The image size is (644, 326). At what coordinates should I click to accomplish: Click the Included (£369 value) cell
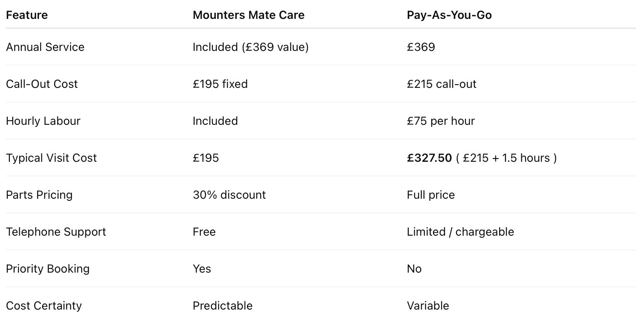[x=251, y=47]
